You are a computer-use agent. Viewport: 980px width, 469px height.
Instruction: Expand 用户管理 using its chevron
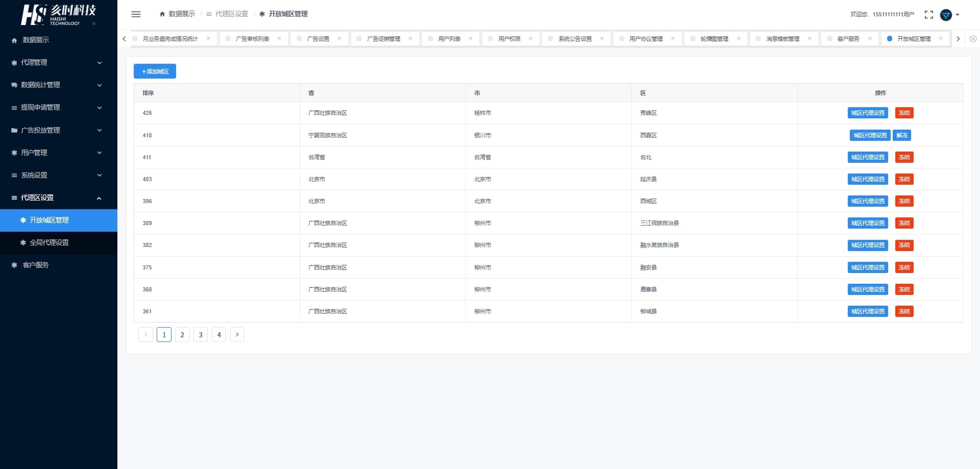(100, 153)
